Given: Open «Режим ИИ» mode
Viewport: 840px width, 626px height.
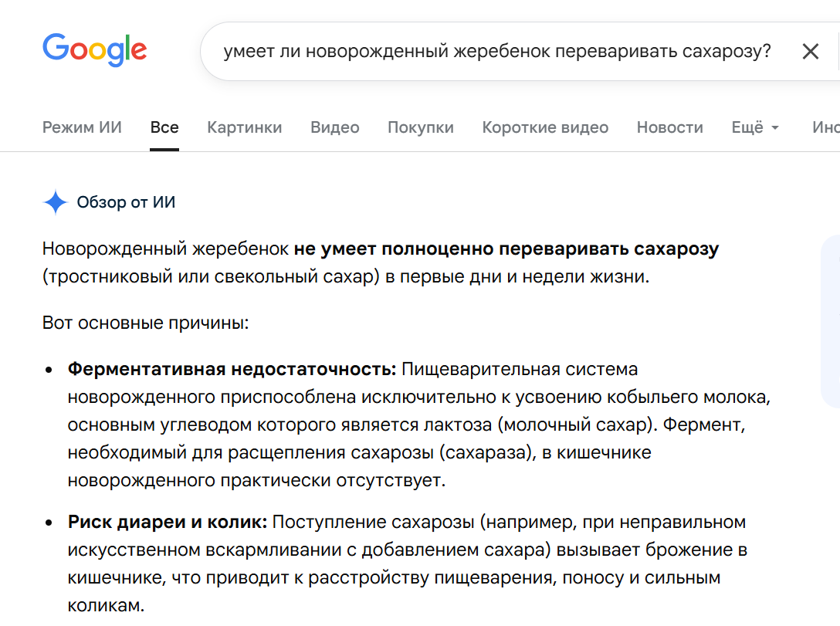Looking at the screenshot, I should tap(82, 127).
